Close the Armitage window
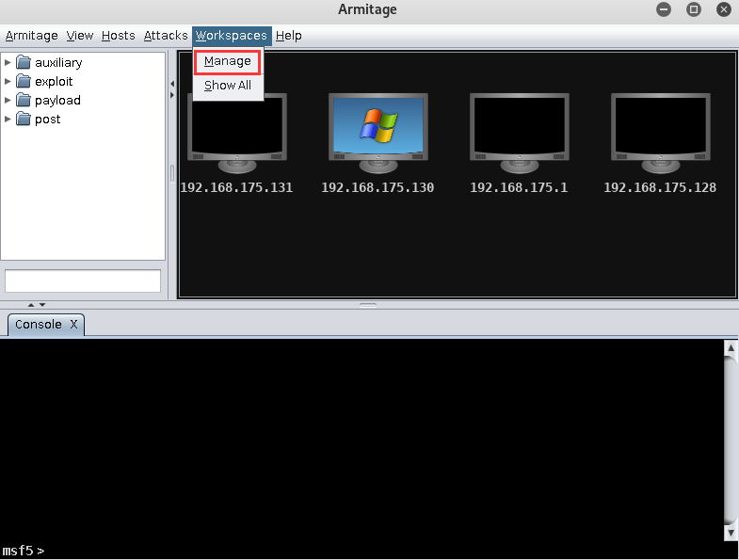 723,9
